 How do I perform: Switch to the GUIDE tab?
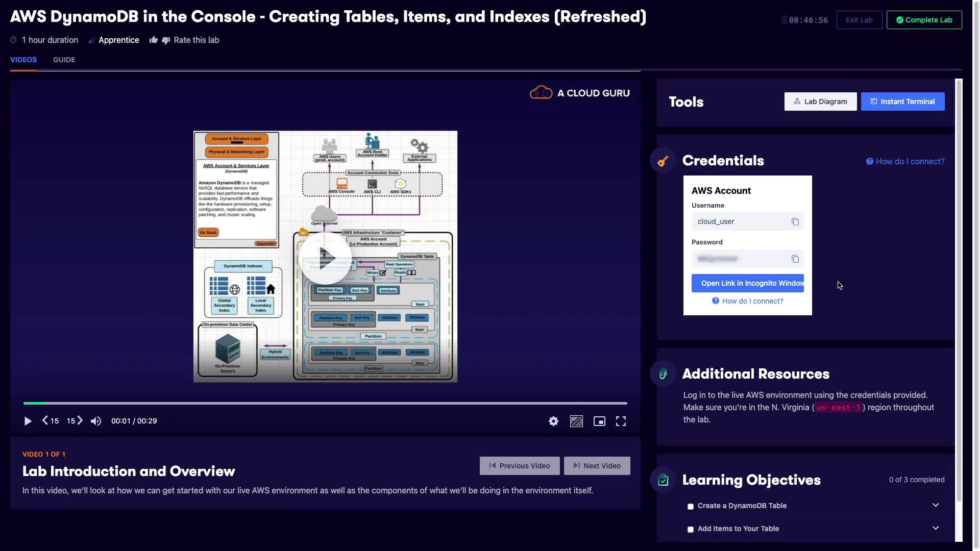[x=64, y=60]
